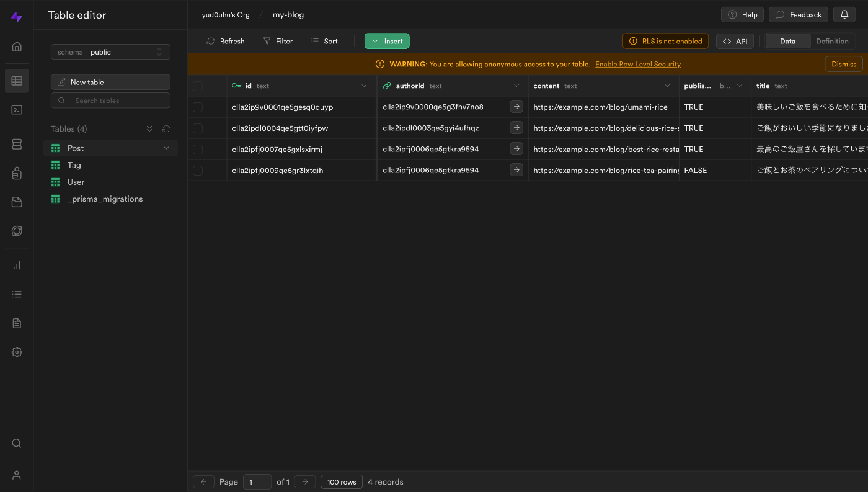The image size is (868, 492).
Task: Open the Help button
Action: (742, 14)
